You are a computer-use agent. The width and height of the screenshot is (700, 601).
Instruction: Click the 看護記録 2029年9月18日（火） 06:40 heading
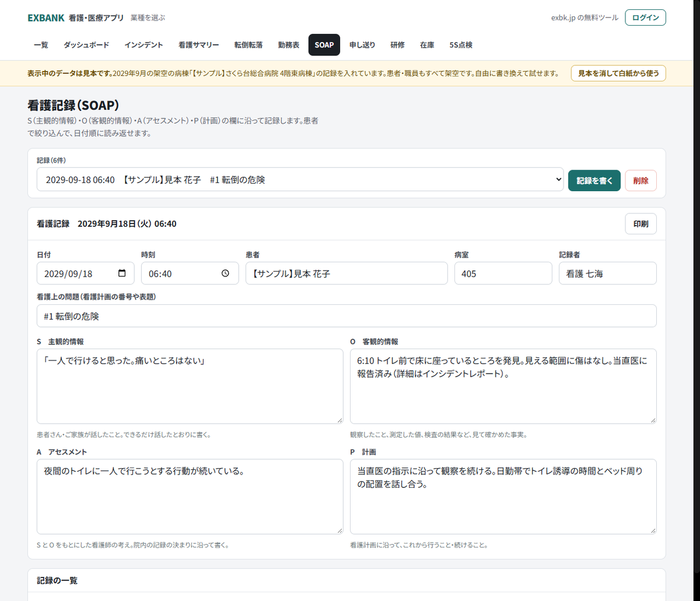pos(107,224)
